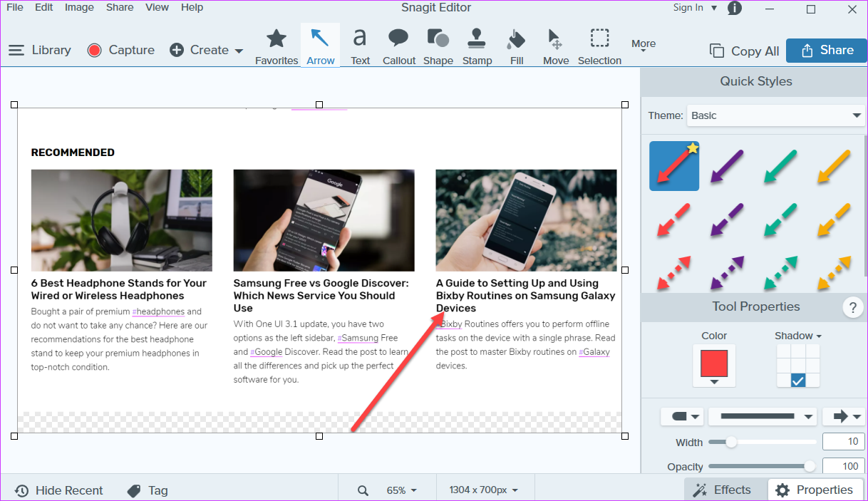Pick the Shape tool
The image size is (868, 501).
tap(438, 47)
